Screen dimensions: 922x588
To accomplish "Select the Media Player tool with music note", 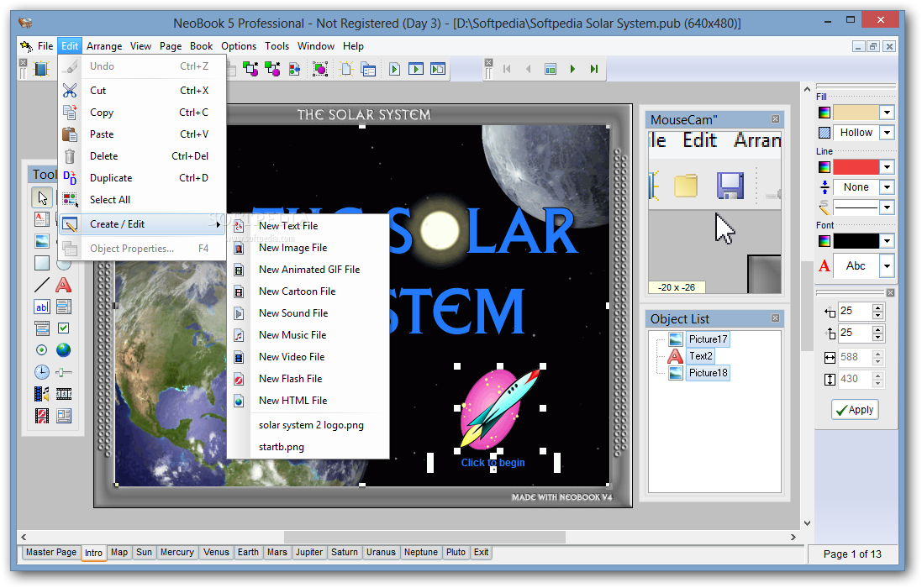I will tap(42, 394).
